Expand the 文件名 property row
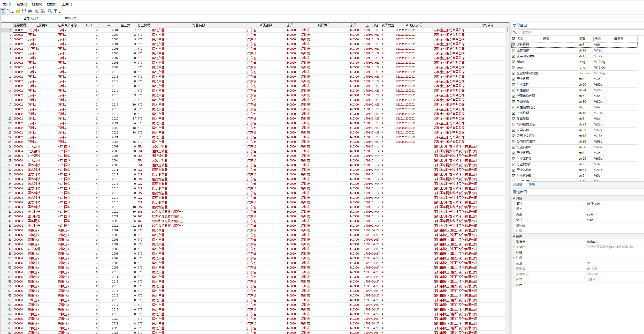Image resolution: width=644 pixels, height=334 pixels. 513,247
